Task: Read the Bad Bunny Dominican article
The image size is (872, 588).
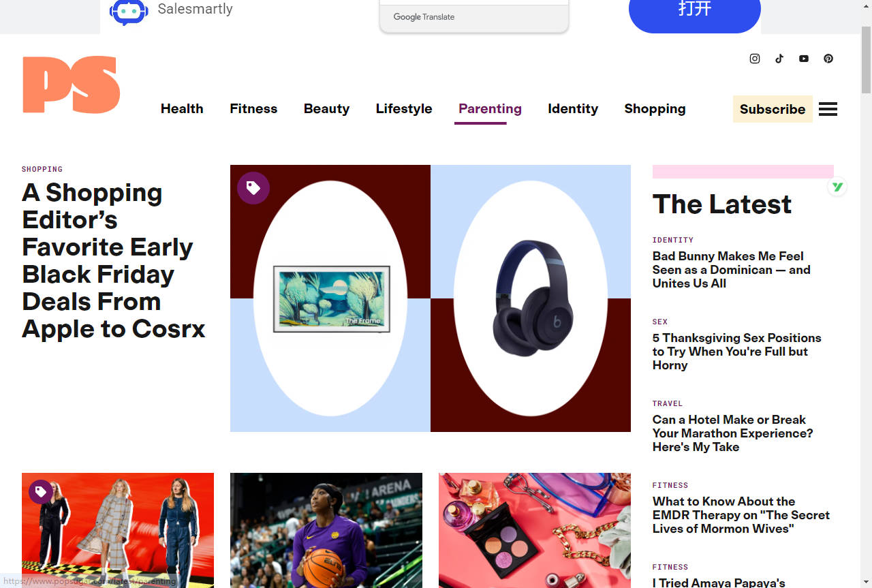Action: (x=731, y=270)
